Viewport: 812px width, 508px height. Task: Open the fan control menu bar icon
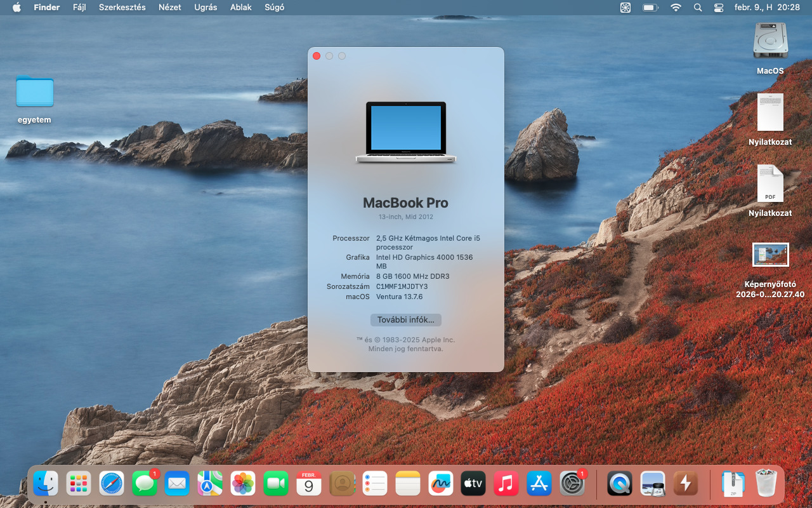(x=625, y=8)
